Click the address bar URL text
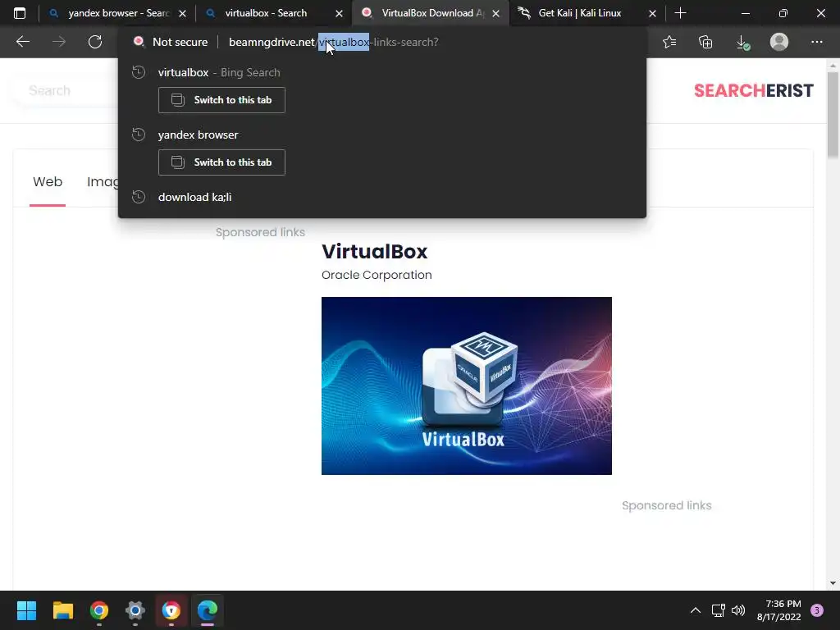 pos(333,42)
